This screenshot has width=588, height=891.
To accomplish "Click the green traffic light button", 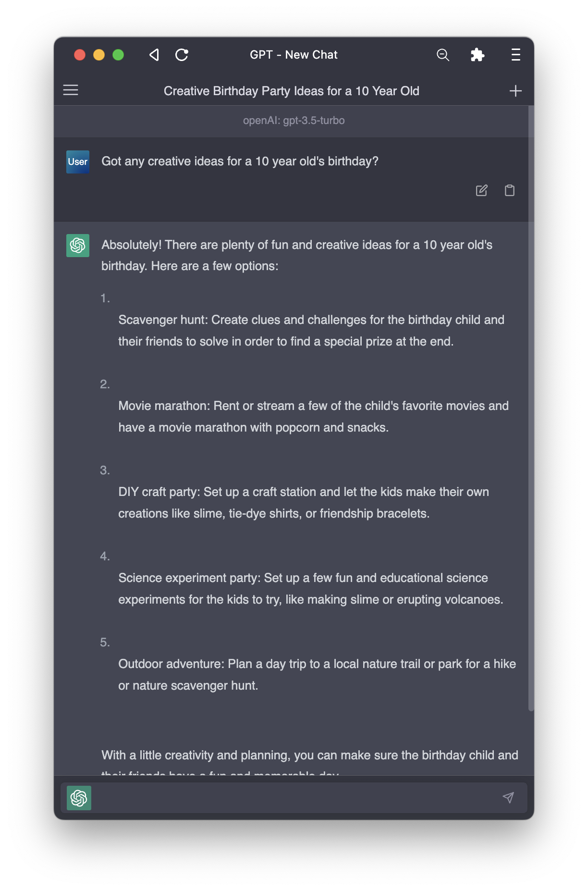I will click(x=117, y=55).
